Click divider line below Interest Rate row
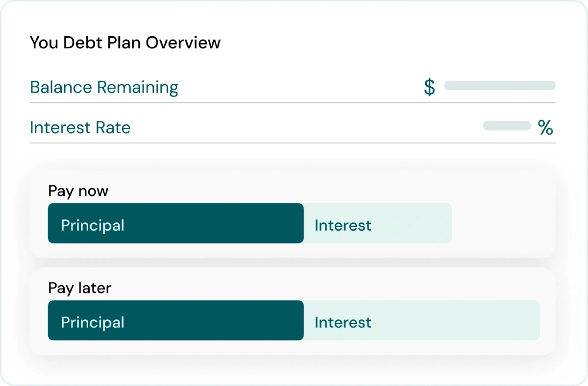This screenshot has width=588, height=386. coord(293,143)
